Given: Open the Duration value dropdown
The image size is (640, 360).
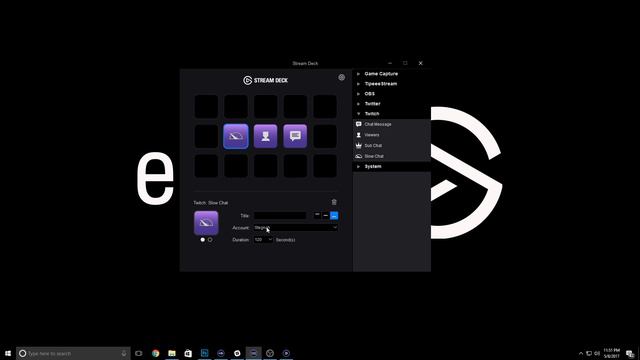Looking at the screenshot, I should coord(263,240).
